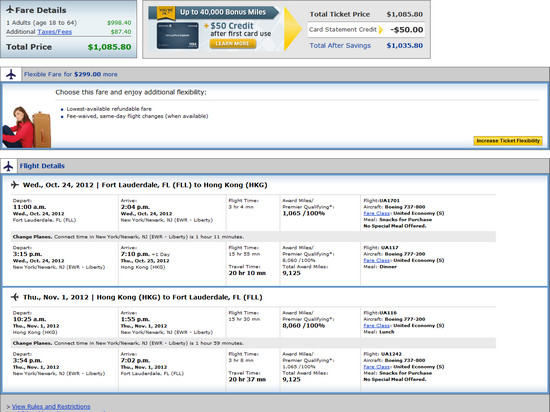Click the return plane icon for Nov. 1 flight
Viewport: 550px width, 412px height.
(14, 297)
